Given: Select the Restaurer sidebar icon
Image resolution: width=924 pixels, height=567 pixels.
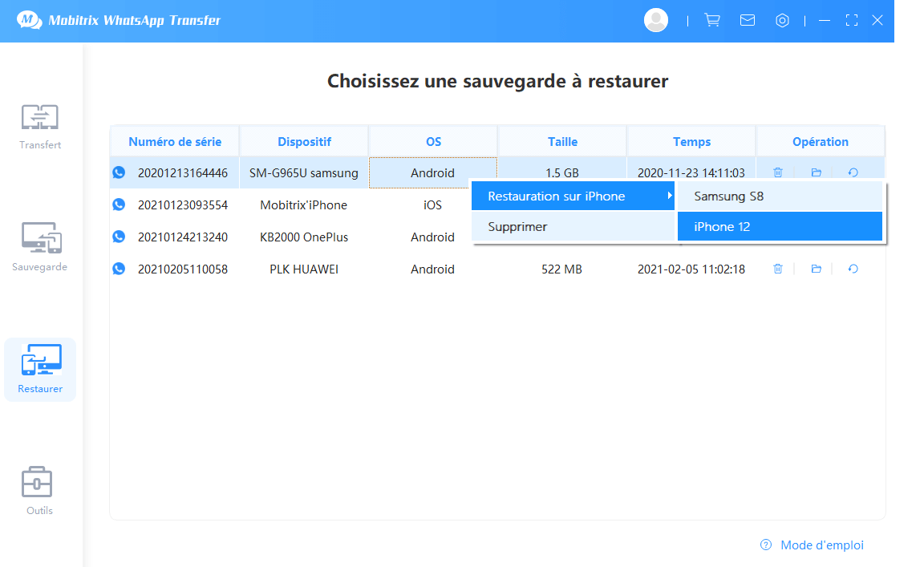Looking at the screenshot, I should click(41, 359).
